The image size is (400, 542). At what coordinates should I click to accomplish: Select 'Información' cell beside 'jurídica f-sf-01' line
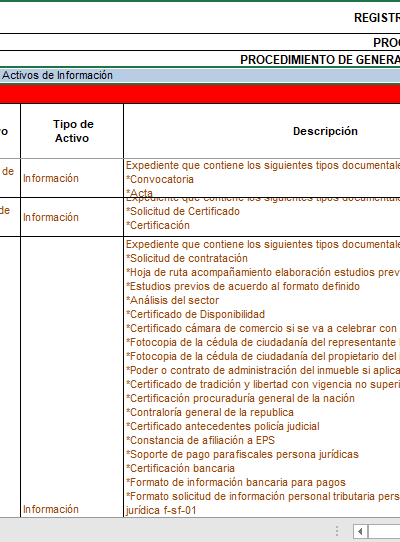pos(72,377)
